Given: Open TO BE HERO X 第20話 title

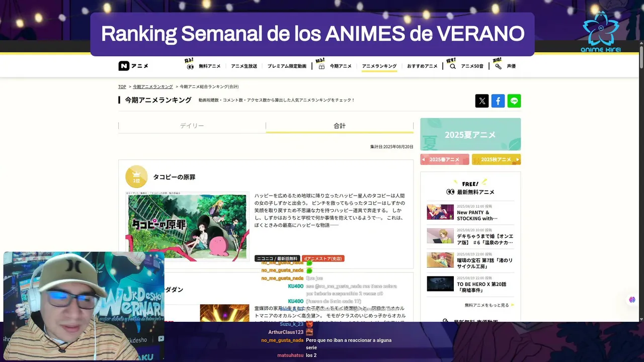Looking at the screenshot, I should pyautogui.click(x=481, y=287).
